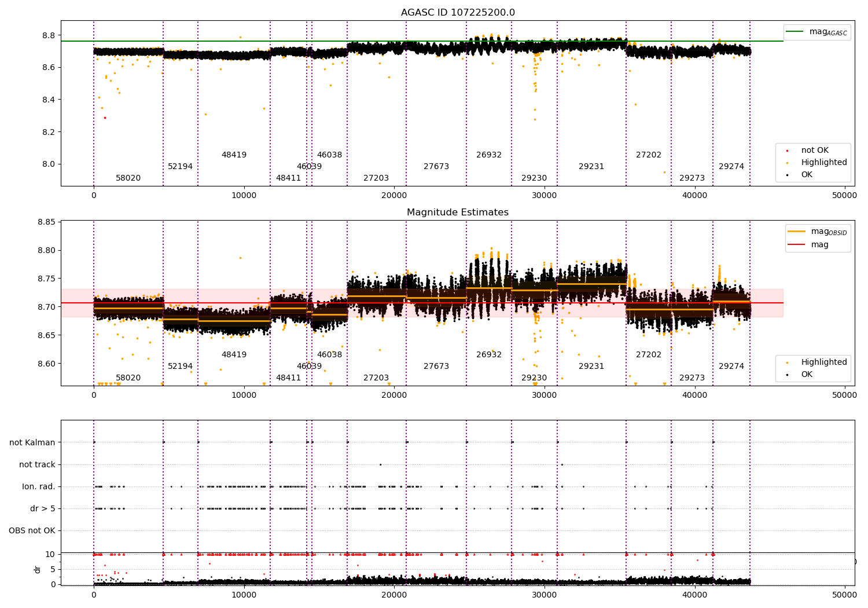The height and width of the screenshot is (608, 868).
Task: Click the 8.65 y-axis tick label
Action: click(46, 336)
